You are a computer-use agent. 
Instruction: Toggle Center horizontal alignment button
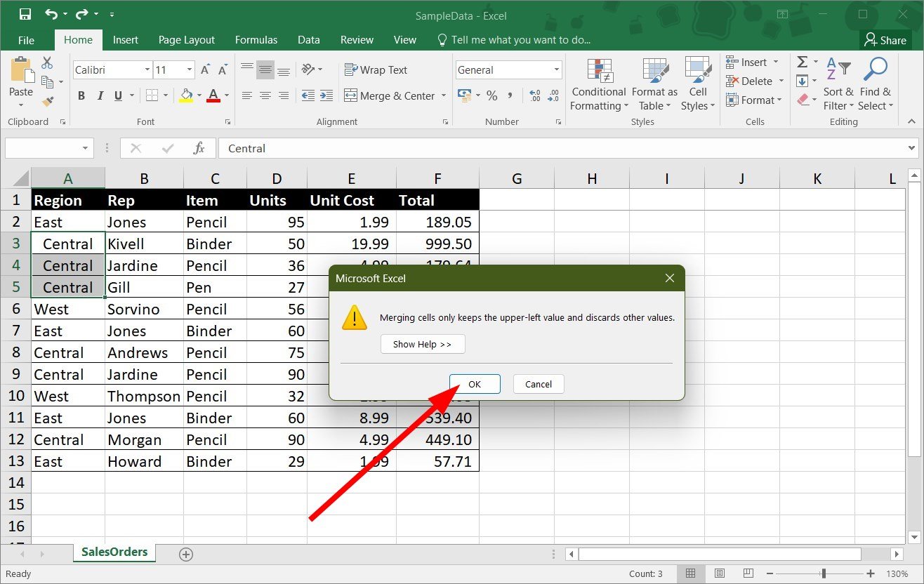pos(265,95)
